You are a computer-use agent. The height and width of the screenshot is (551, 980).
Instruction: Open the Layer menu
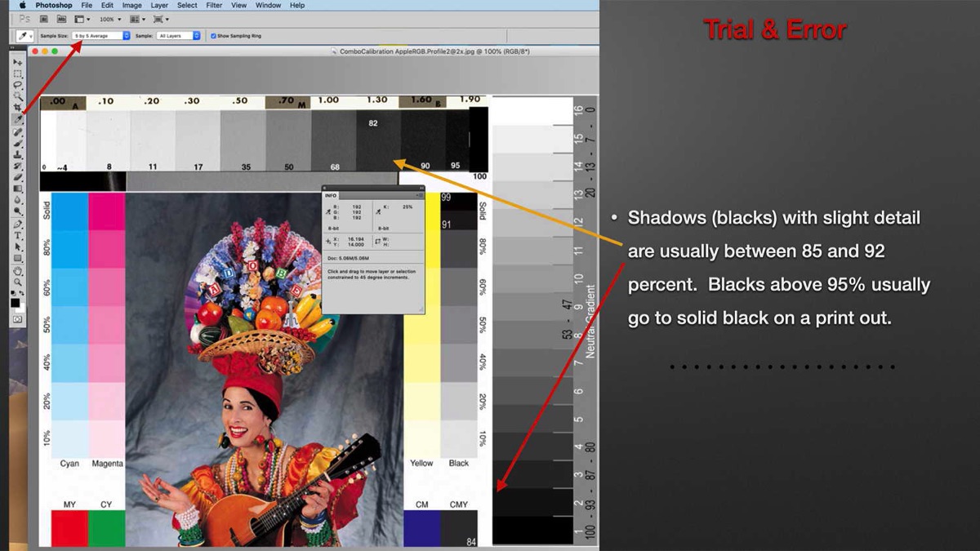point(159,5)
